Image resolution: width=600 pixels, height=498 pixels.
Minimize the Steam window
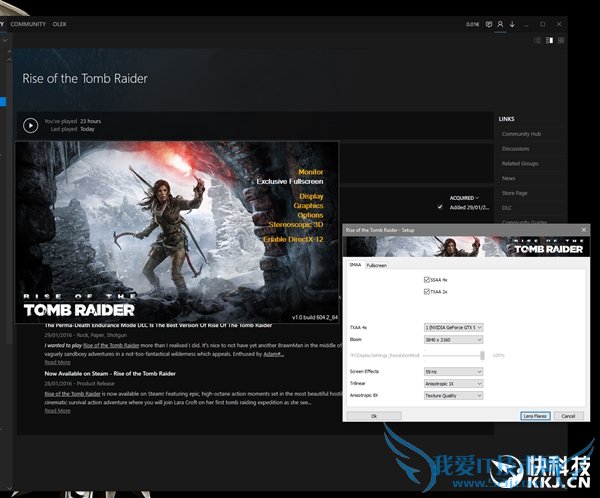point(526,24)
